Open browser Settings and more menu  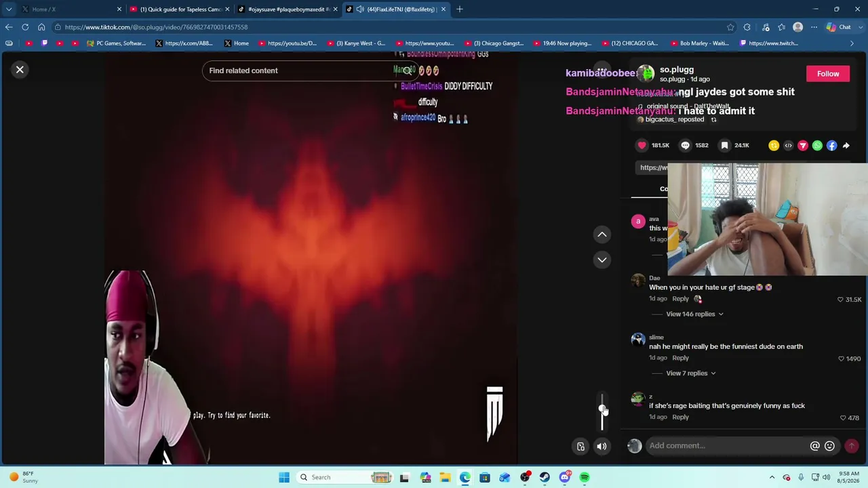pos(814,27)
